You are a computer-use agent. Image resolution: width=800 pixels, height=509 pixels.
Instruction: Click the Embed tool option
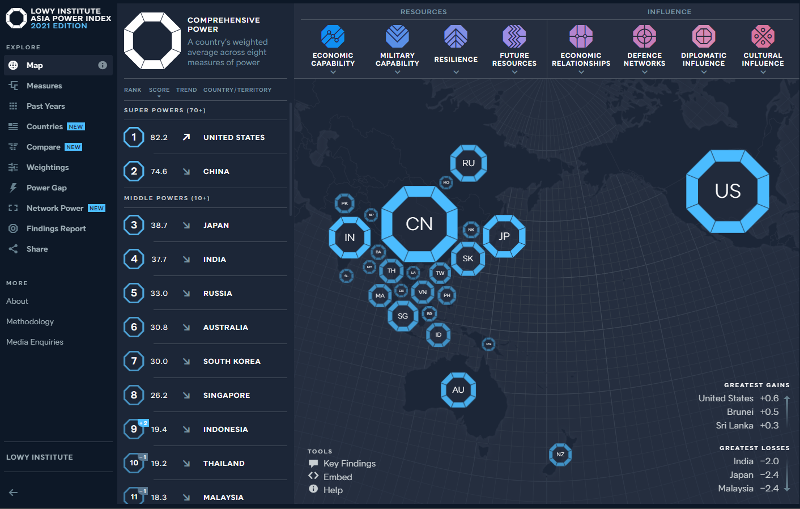337,477
